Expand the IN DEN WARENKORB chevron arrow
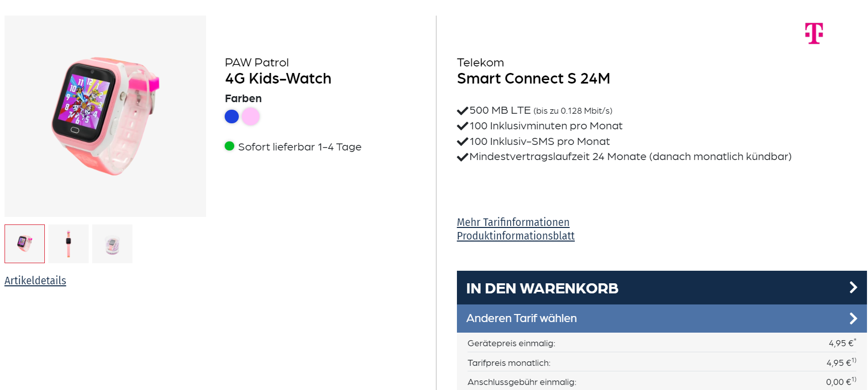The width and height of the screenshot is (868, 390). 854,288
